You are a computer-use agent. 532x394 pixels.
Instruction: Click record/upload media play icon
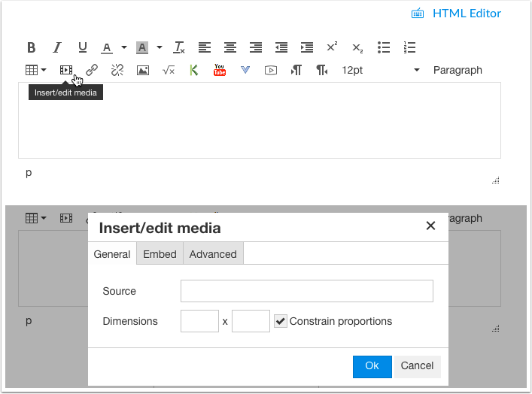click(271, 70)
